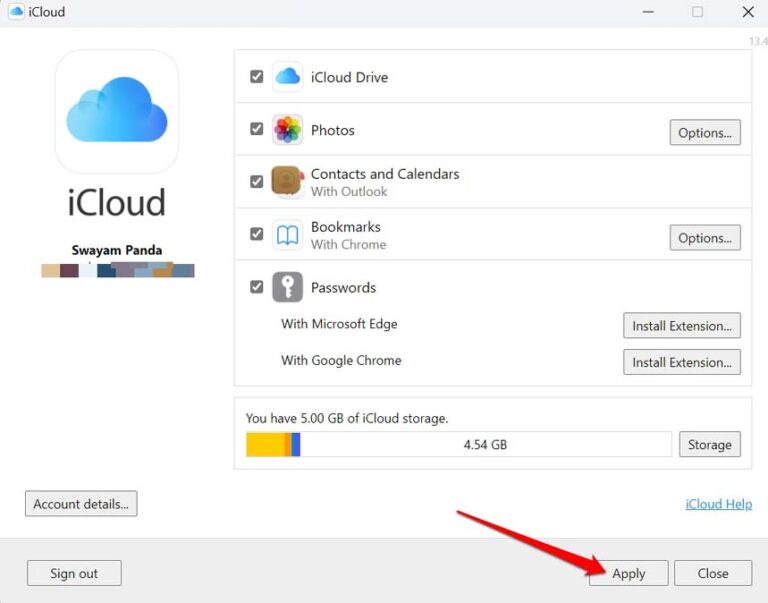This screenshot has height=603, width=768.
Task: Click the Bookmarks book icon
Action: pyautogui.click(x=287, y=235)
